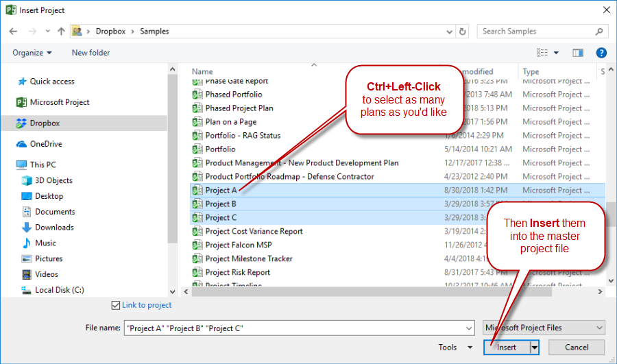Image resolution: width=617 pixels, height=364 pixels.
Task: Close the Insert Project dialog
Action: tap(607, 10)
